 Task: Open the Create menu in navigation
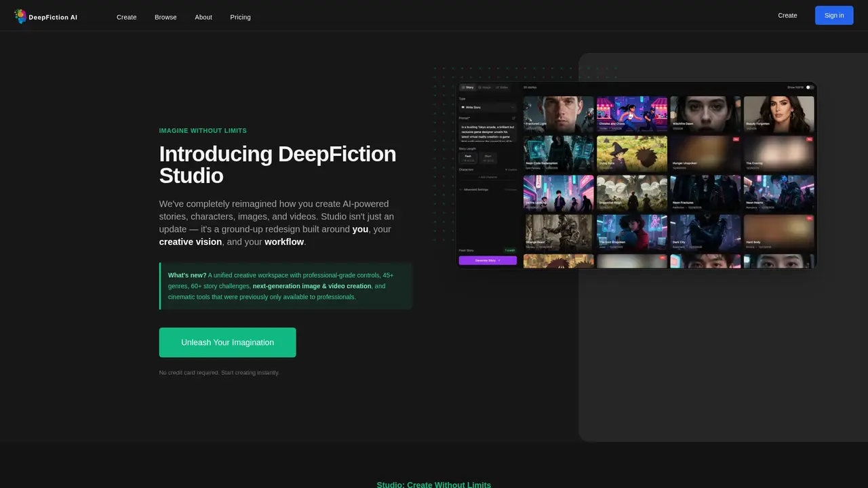(x=126, y=17)
